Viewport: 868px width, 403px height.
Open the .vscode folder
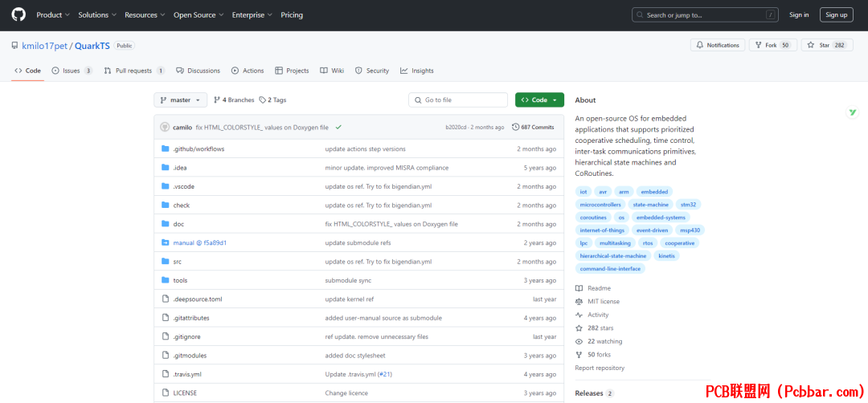(184, 186)
